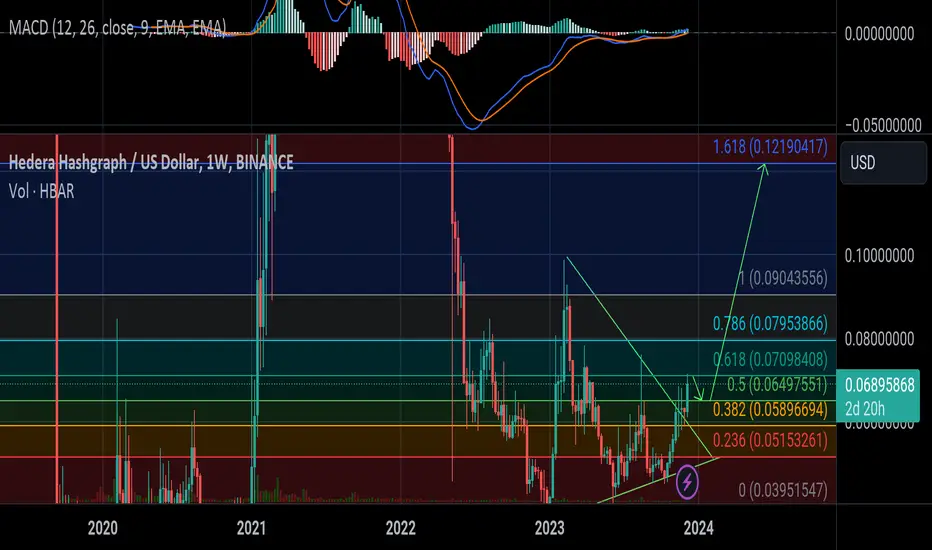Click the 2024 label on time axis
Viewport: 932px width, 550px height.
tap(698, 528)
